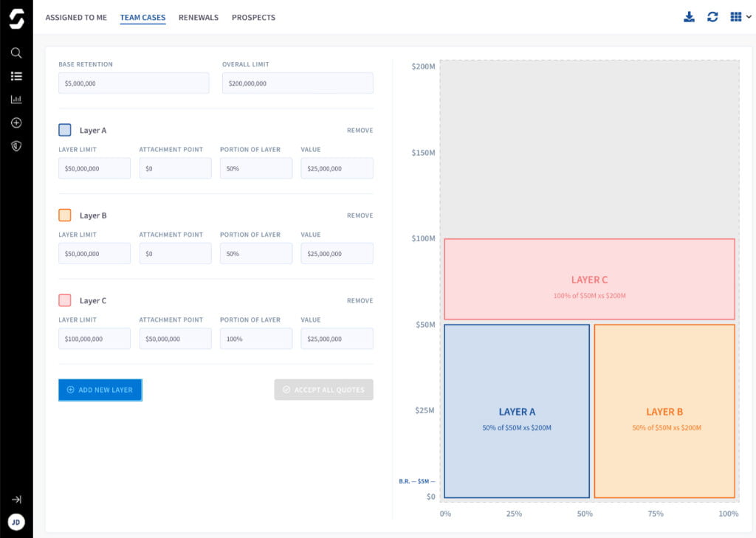Sign out using the exit arrow icon
The image size is (756, 538).
pyautogui.click(x=16, y=499)
